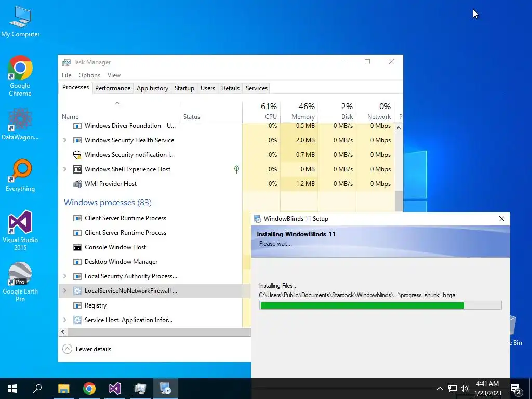Click the Registry process icon
Image resolution: width=532 pixels, height=399 pixels.
pos(77,305)
